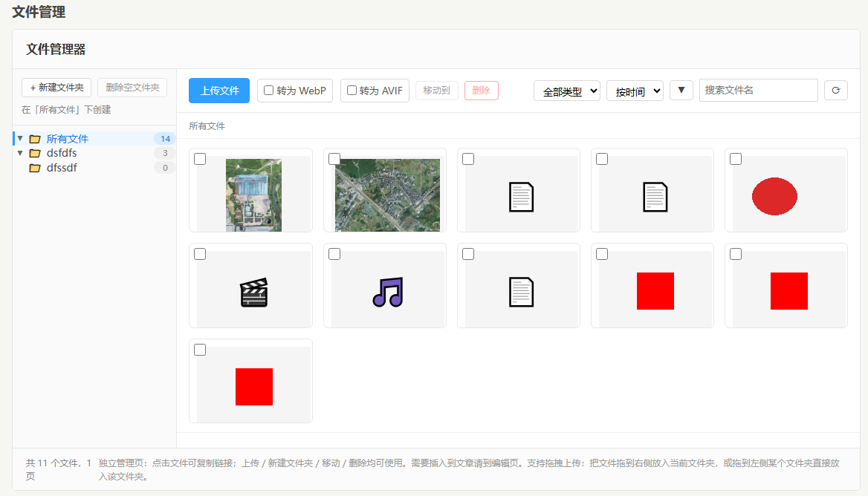This screenshot has height=496, width=868.
Task: Open the 按时间 sort dropdown
Action: (635, 91)
